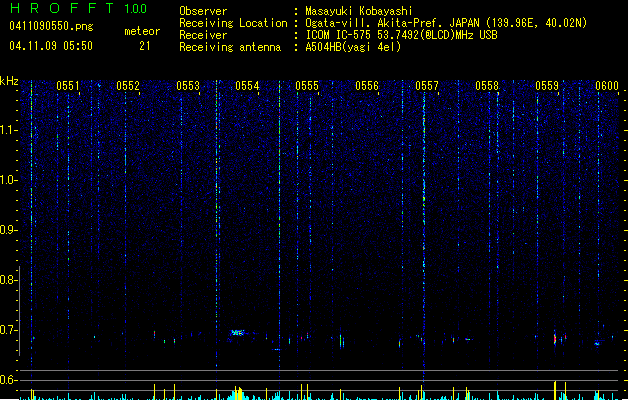This screenshot has height=400, width=629.
Task: Click the Observer label
Action: click(203, 11)
